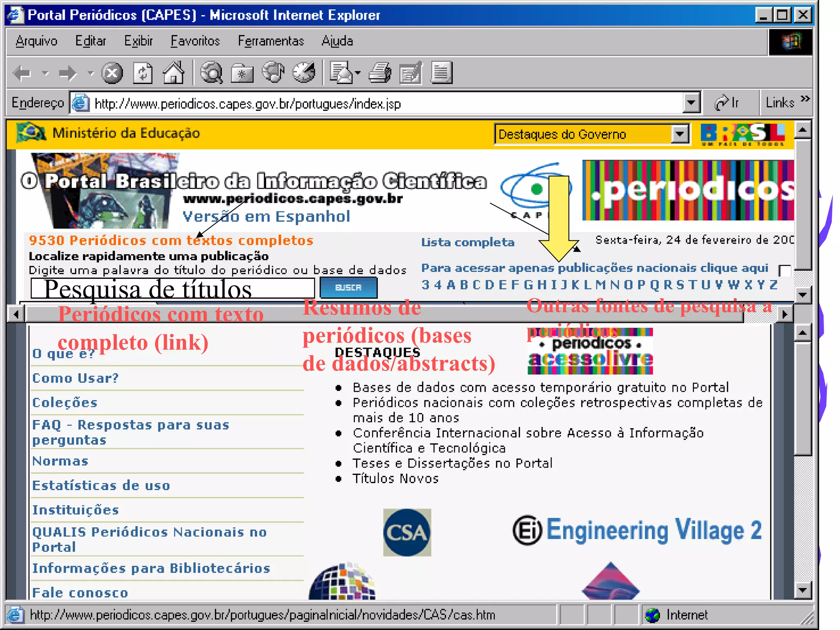Expand the address bar URL dropdown arrow
The width and height of the screenshot is (840, 630).
tap(691, 103)
